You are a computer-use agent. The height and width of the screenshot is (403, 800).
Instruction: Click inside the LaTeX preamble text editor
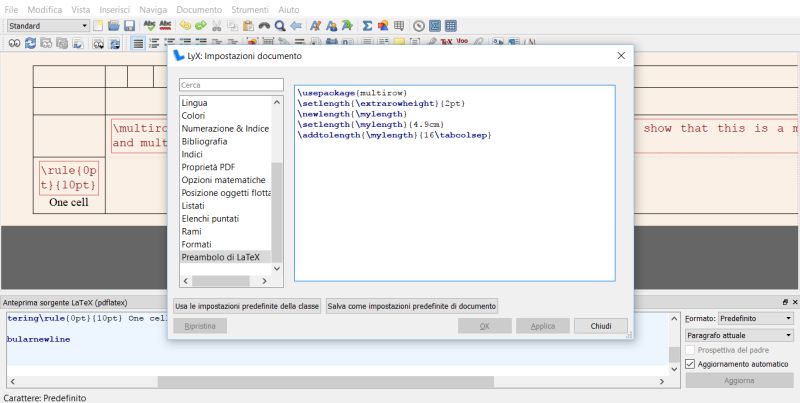tap(455, 183)
